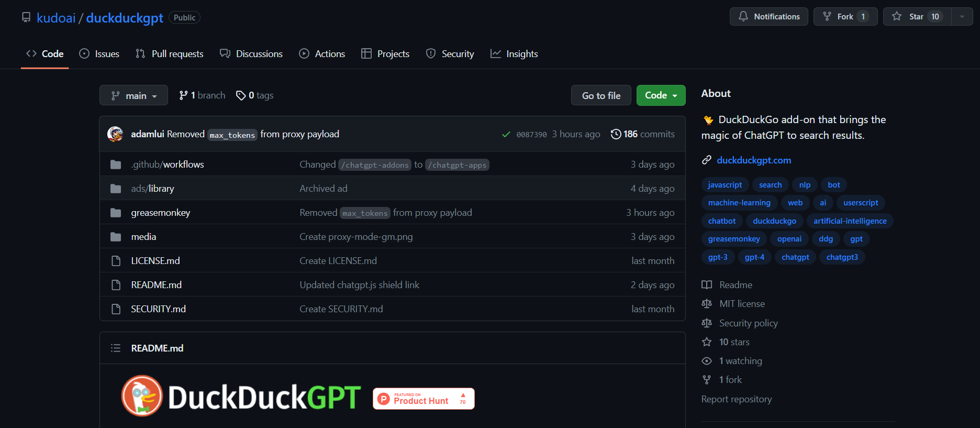
Task: Click the file icon for SECURITY.md
Action: pos(116,309)
